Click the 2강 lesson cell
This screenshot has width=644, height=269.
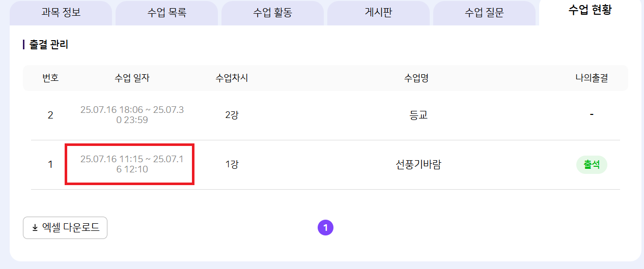coord(232,115)
